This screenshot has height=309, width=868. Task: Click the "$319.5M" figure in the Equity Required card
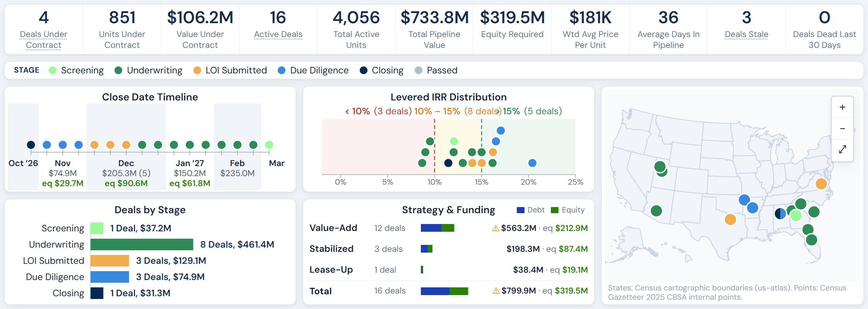tap(513, 17)
